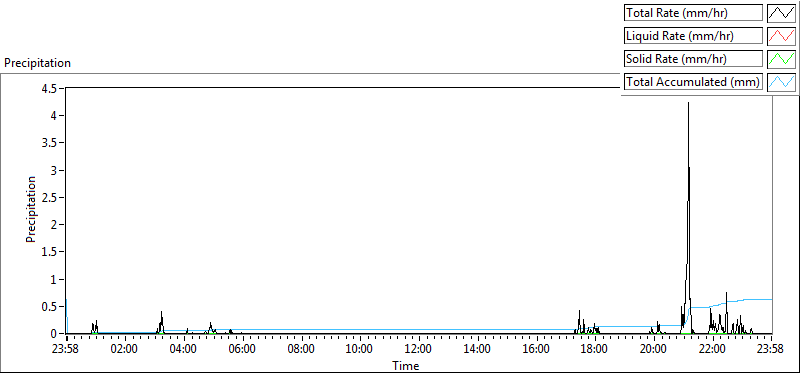Viewport: 800px width, 373px height.
Task: Click the Solid Rate green line icon
Action: click(x=782, y=58)
